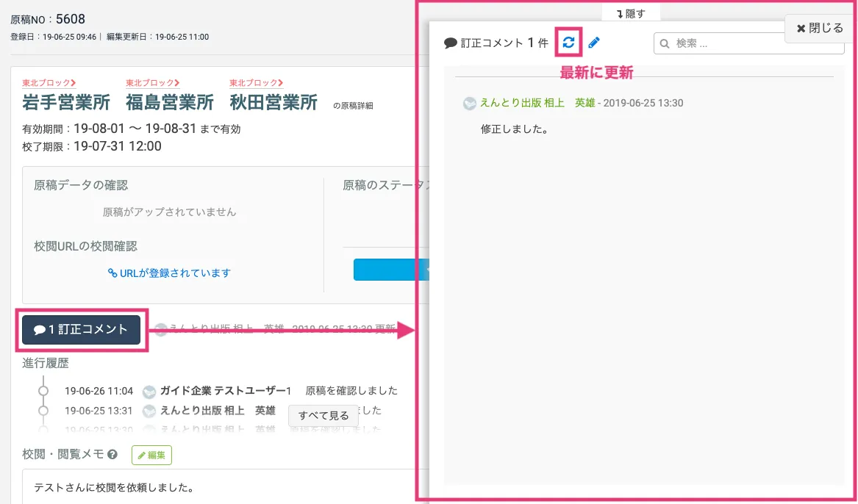
Task: Click the comment text 修正しました。
Action: click(515, 129)
